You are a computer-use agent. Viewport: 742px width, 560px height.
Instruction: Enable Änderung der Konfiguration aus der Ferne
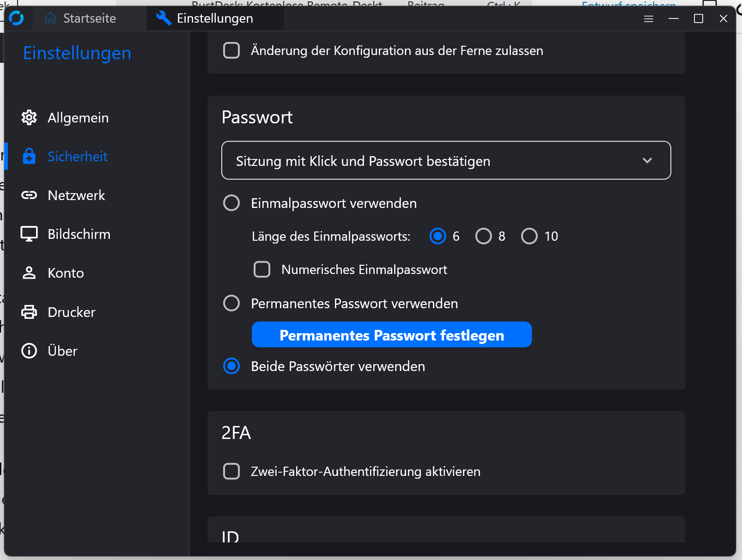pyautogui.click(x=231, y=50)
